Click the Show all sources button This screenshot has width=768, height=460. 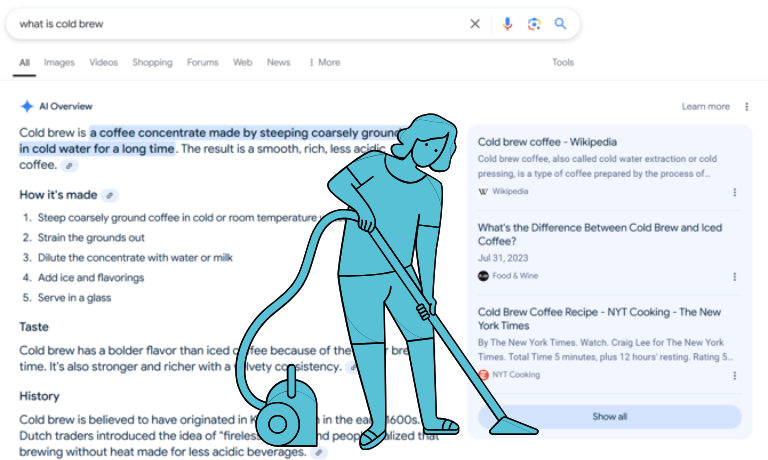tap(609, 416)
